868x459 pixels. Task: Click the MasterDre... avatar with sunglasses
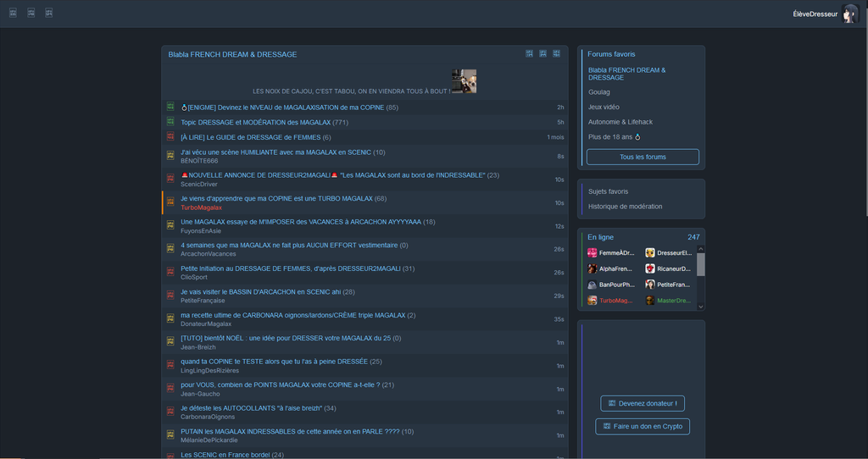pyautogui.click(x=650, y=301)
